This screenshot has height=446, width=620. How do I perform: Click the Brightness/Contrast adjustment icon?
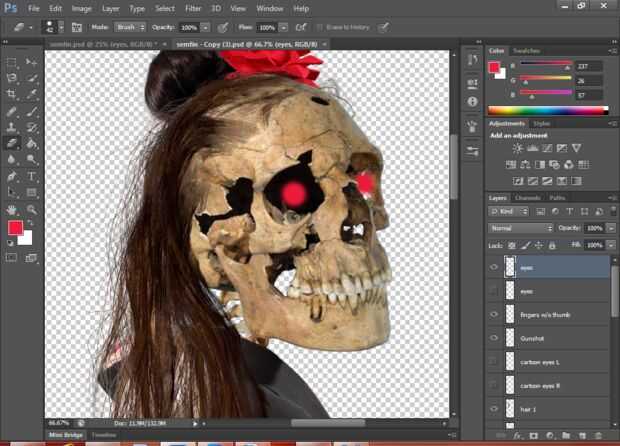coord(517,148)
